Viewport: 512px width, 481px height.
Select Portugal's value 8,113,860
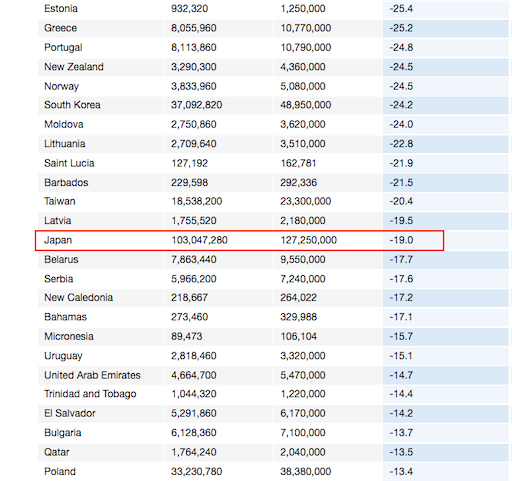click(194, 47)
